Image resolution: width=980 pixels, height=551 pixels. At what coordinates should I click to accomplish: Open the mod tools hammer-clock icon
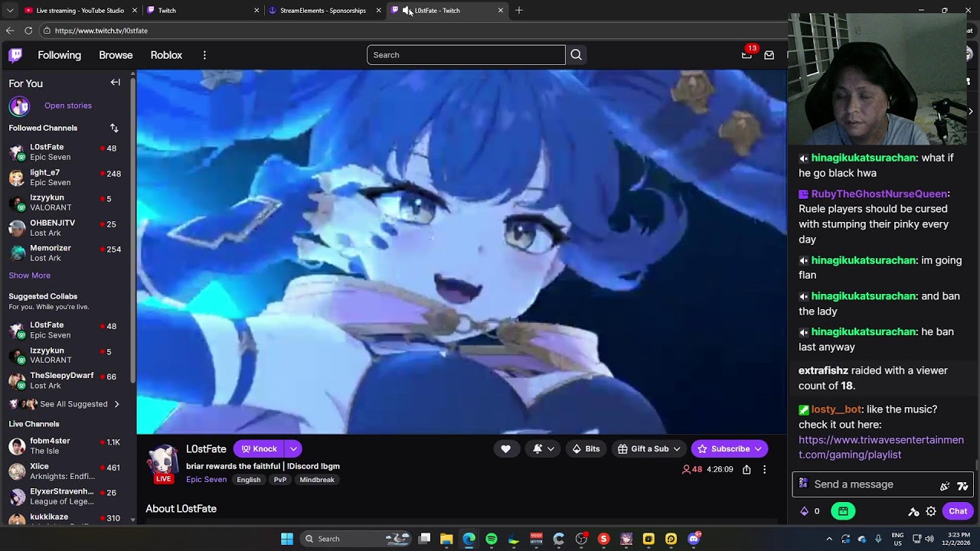(913, 511)
